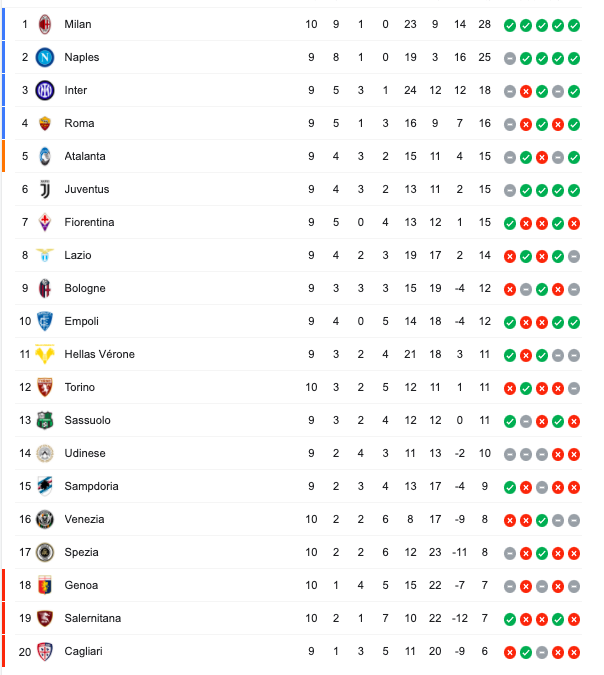Select the Salernitana team name

(92, 618)
